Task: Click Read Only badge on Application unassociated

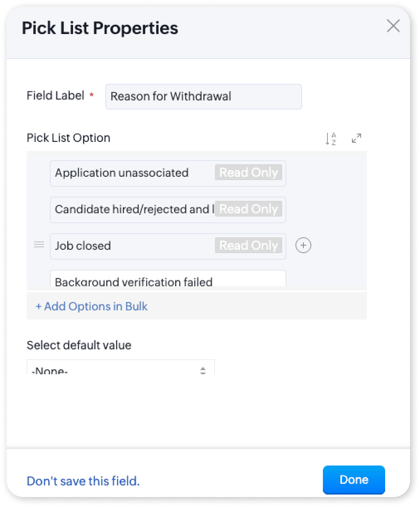Action: coord(248,173)
